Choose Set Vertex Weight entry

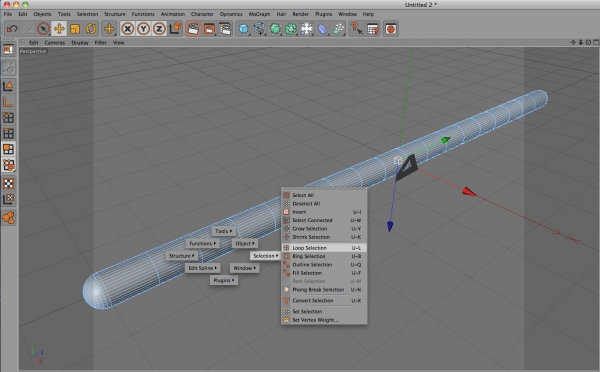tap(324, 320)
